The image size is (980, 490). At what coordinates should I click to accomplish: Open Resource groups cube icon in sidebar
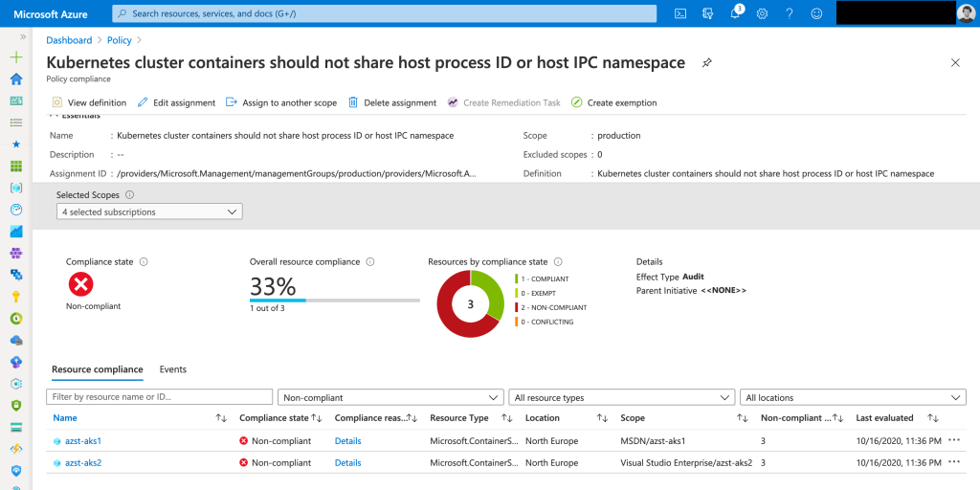(16, 188)
